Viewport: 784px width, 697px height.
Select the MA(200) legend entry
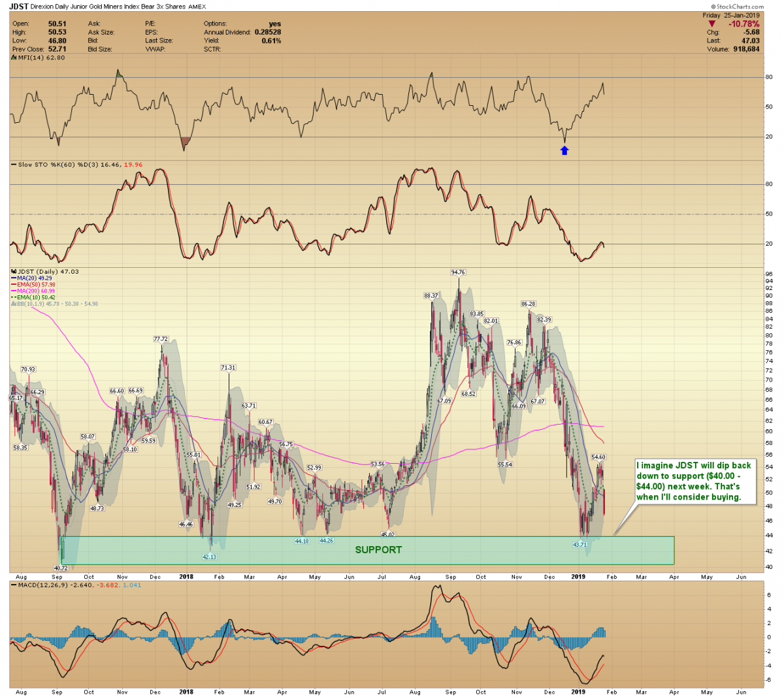pyautogui.click(x=37, y=291)
